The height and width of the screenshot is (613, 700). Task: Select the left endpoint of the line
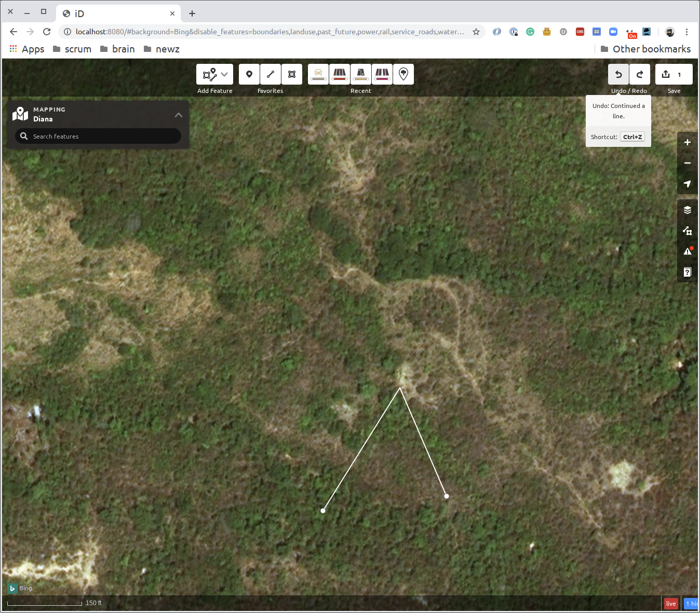pyautogui.click(x=323, y=511)
